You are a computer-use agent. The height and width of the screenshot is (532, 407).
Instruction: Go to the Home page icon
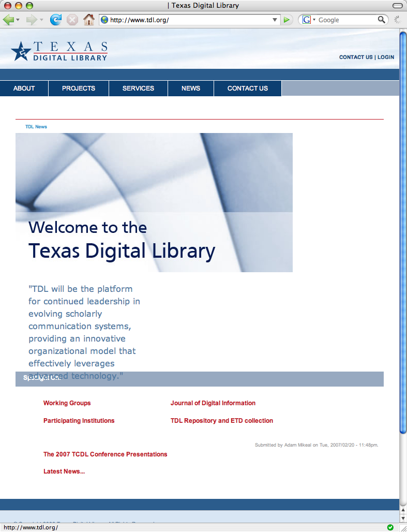click(x=89, y=20)
